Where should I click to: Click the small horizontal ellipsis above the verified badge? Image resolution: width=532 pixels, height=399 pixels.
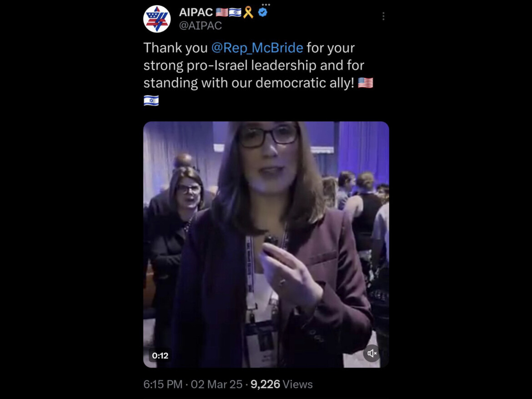click(266, 5)
